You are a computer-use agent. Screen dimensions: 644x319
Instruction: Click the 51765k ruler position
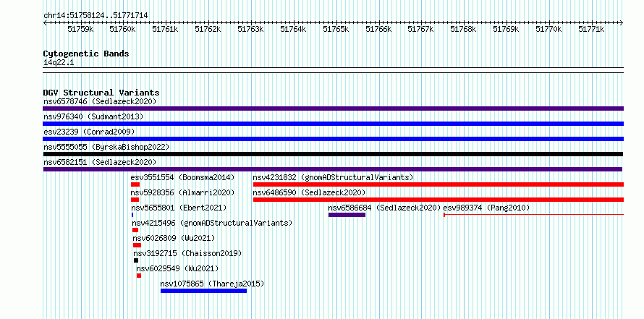(336, 29)
